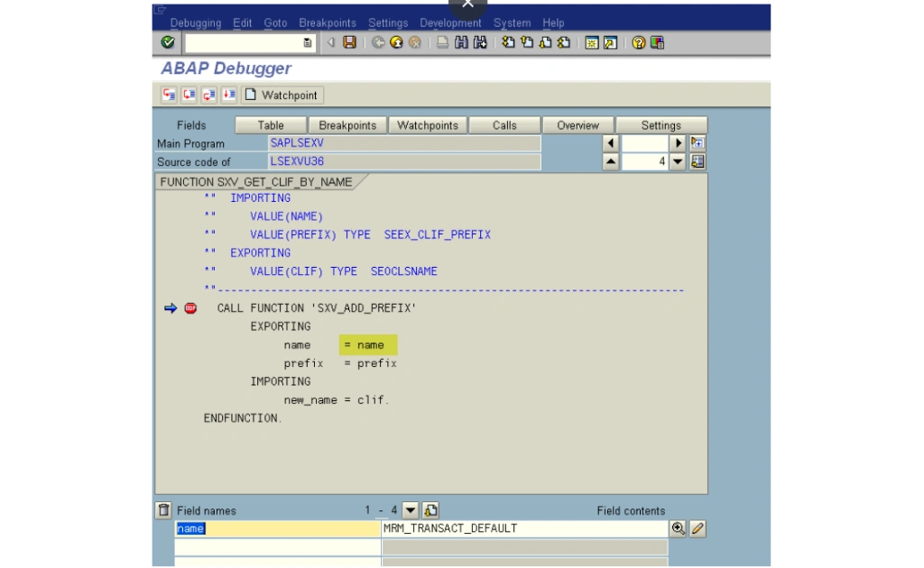924x568 pixels.
Task: Open the command field history dropdown
Action: pos(307,42)
